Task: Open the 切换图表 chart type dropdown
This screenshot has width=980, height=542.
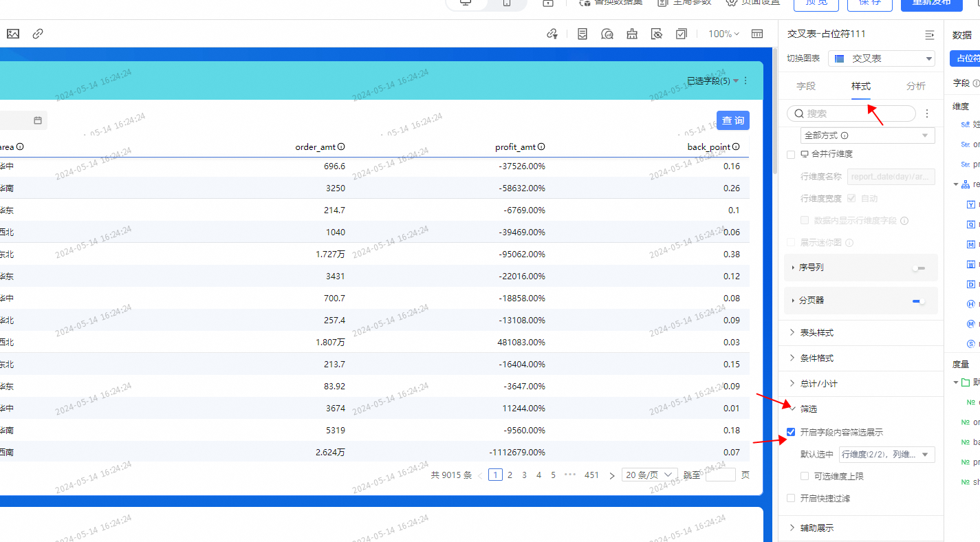Action: point(882,59)
